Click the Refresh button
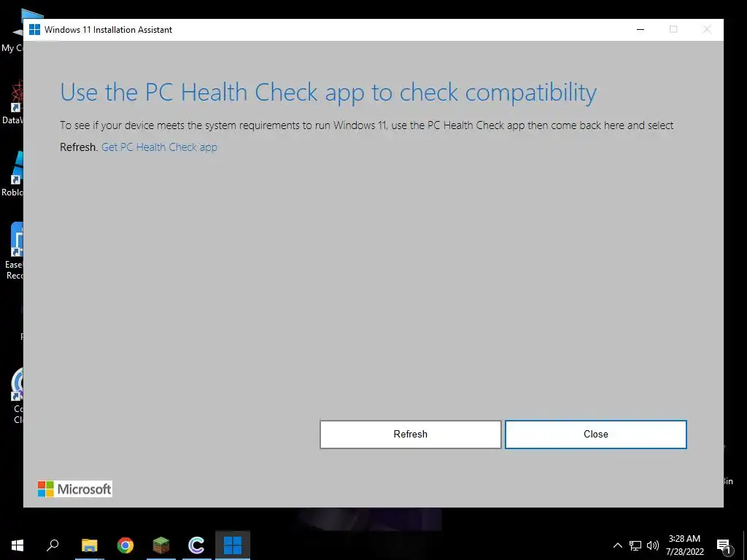Image resolution: width=747 pixels, height=560 pixels. 410,435
